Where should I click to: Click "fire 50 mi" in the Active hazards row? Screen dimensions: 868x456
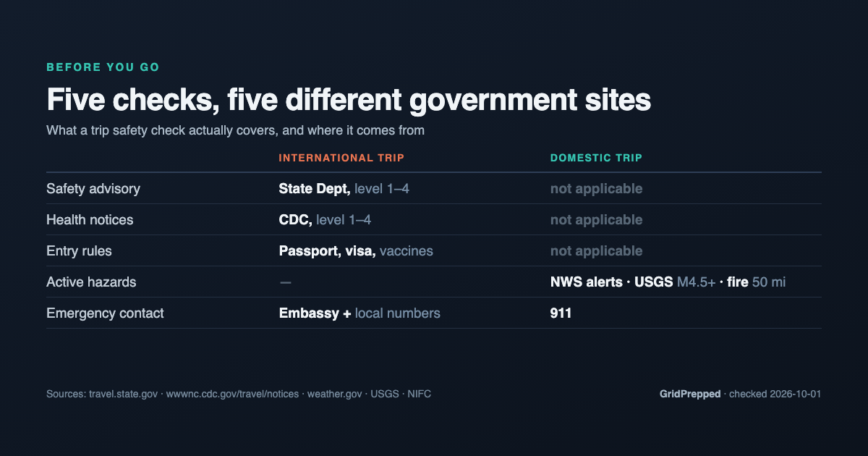[757, 282]
